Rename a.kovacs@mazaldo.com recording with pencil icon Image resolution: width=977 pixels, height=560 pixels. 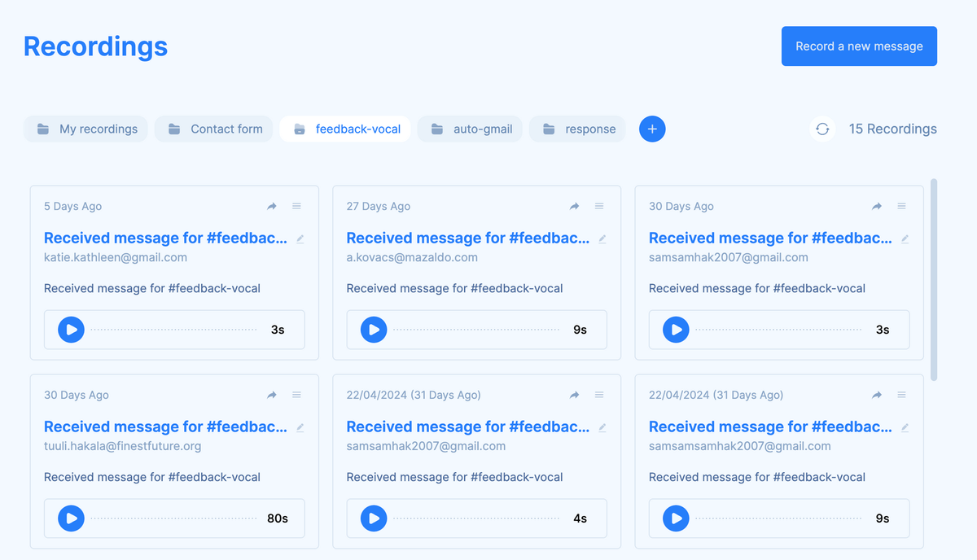[x=602, y=239]
